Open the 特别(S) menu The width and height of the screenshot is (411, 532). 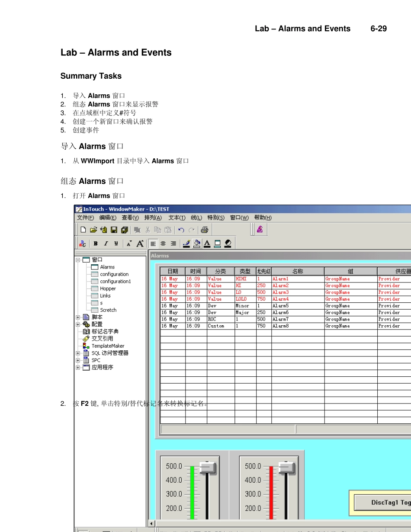(x=215, y=218)
